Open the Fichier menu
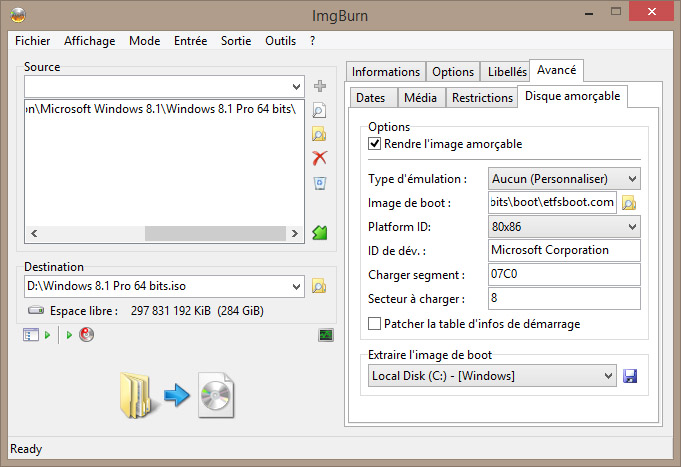 [33, 41]
